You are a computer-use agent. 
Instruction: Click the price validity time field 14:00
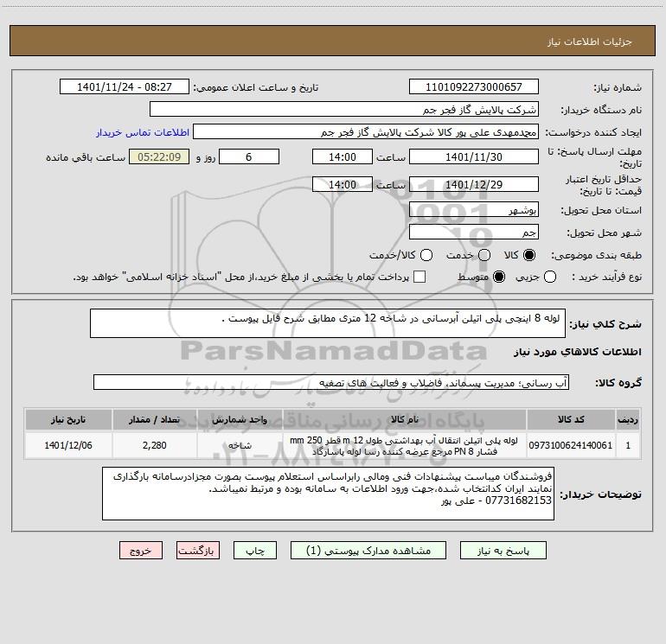click(x=343, y=184)
